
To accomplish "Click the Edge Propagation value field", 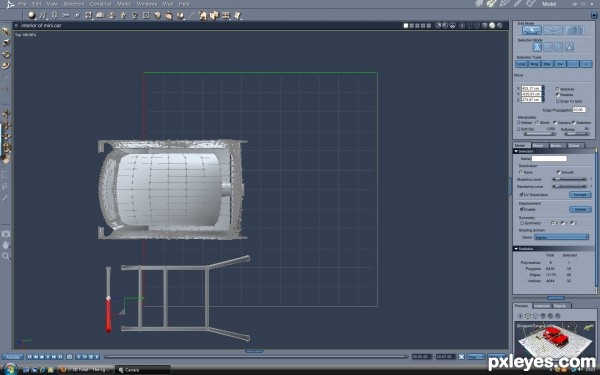I will point(579,110).
